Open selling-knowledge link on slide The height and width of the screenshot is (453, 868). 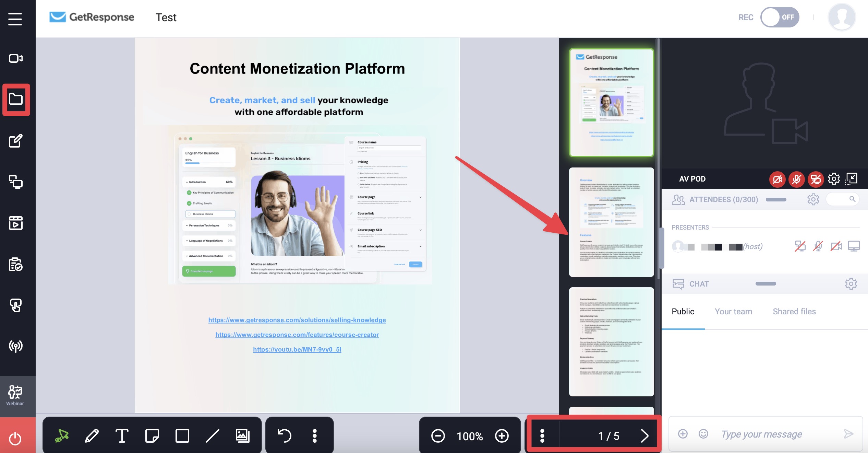tap(297, 320)
